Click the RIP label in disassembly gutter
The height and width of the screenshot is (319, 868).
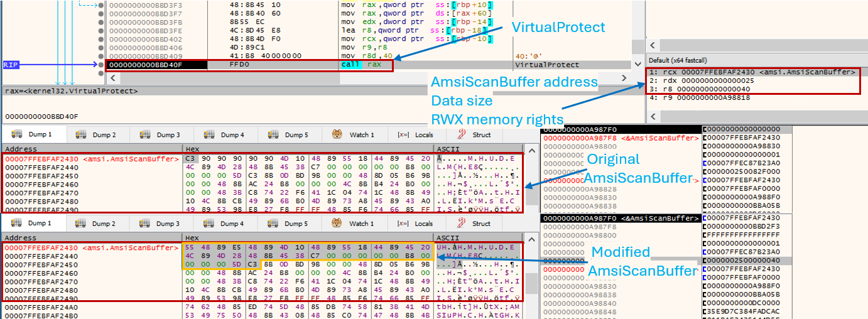(10, 65)
